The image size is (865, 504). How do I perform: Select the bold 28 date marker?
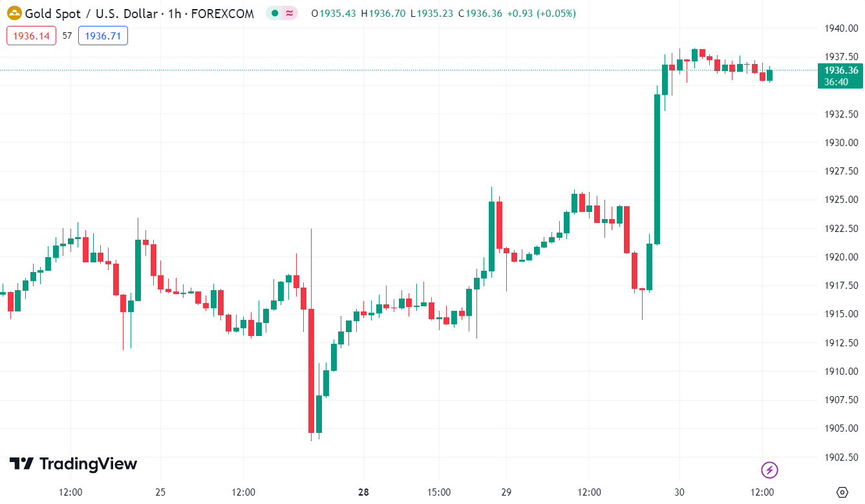pyautogui.click(x=363, y=492)
